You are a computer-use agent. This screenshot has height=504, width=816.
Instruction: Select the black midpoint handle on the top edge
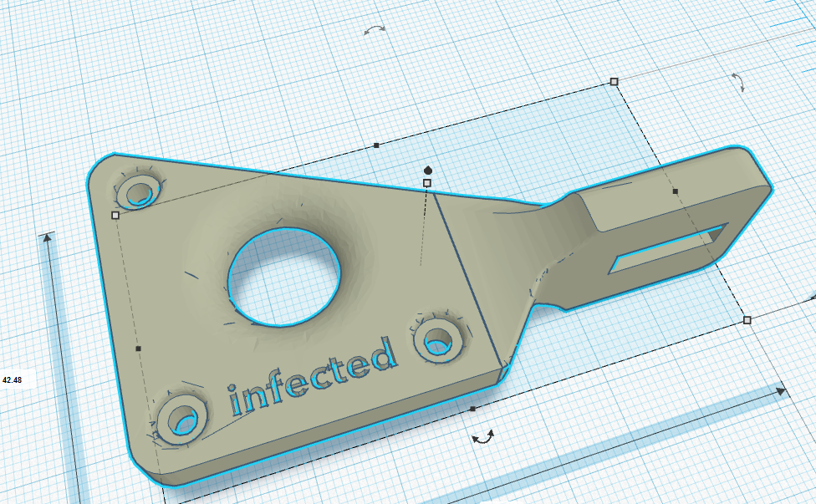click(377, 145)
